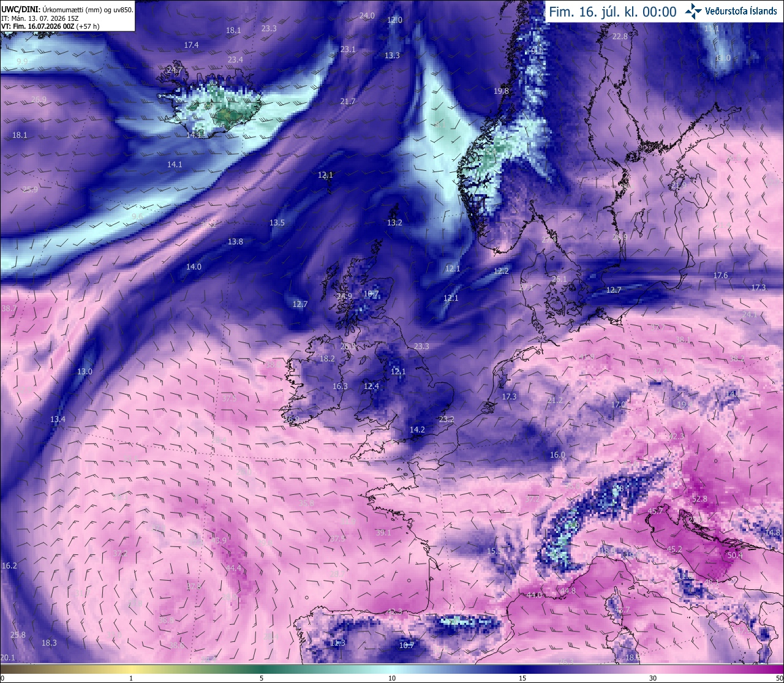Image resolution: width=784 pixels, height=683 pixels.
Task: Click the Veðurstofa Íslands name text
Action: (x=741, y=11)
